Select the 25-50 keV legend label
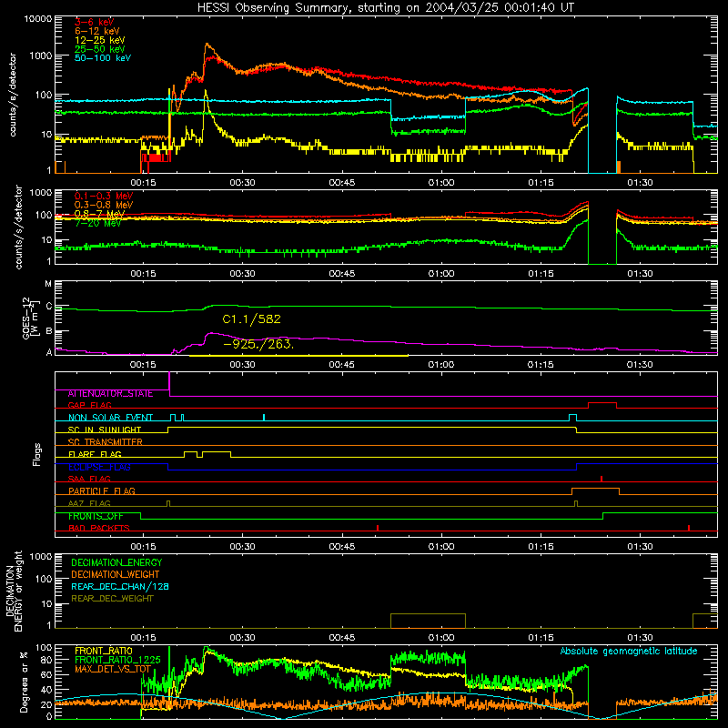Screen dimensions: 728x728 click(100, 49)
